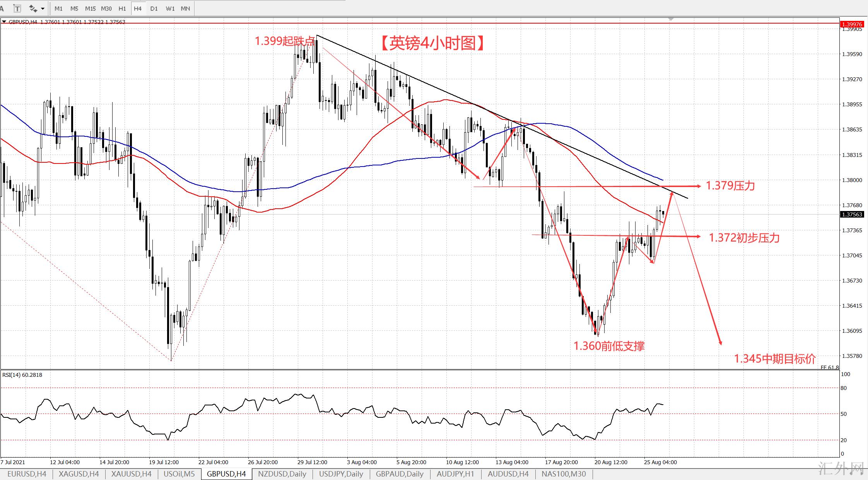Open the EURUSD,H4 chart tab
The width and height of the screenshot is (868, 480).
[x=27, y=474]
